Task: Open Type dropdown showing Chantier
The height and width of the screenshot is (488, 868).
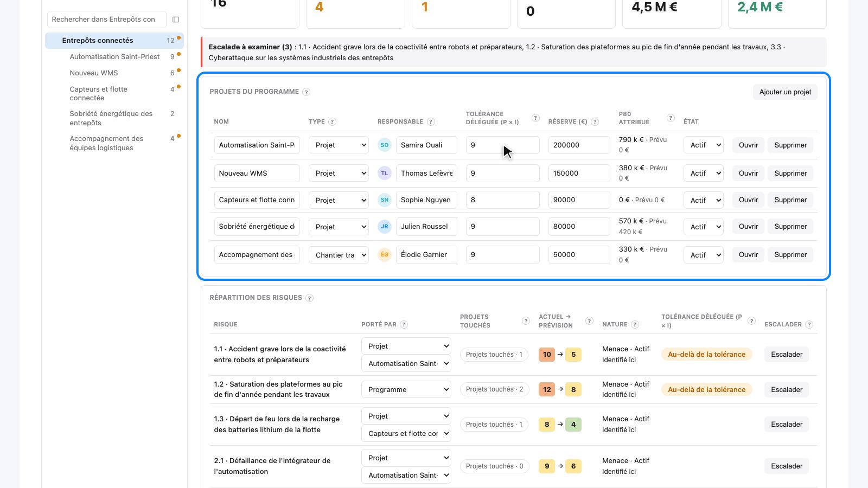Action: click(339, 255)
